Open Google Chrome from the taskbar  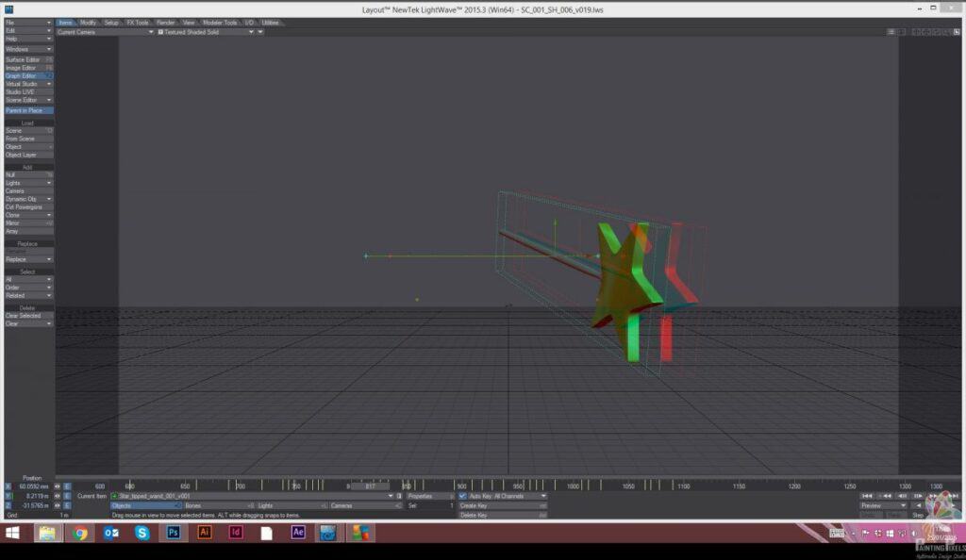(x=80, y=533)
